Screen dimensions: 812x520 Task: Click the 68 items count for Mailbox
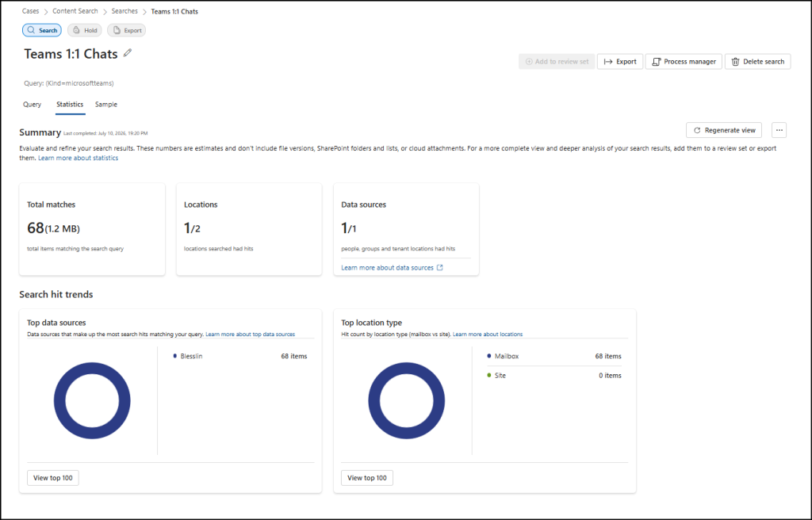point(608,357)
